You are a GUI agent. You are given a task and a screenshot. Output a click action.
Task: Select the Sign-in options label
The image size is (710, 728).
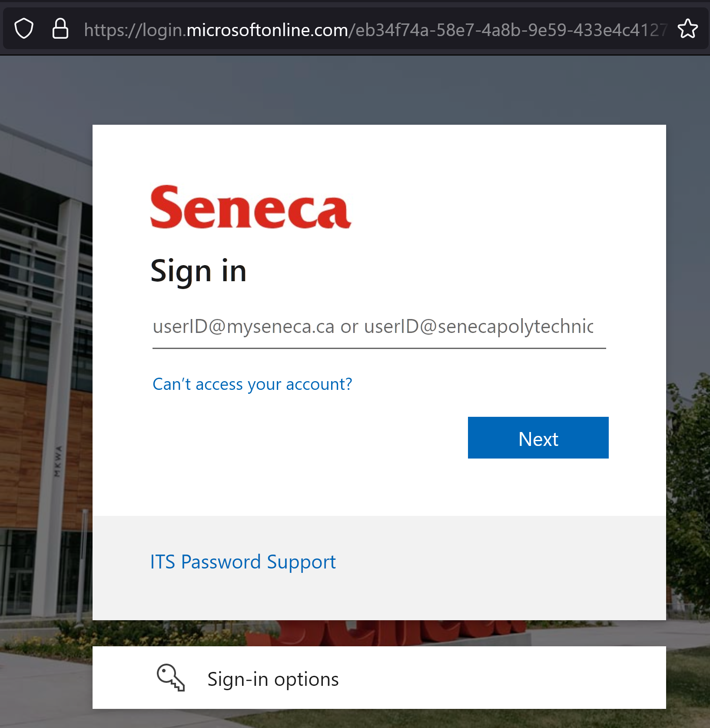point(273,679)
